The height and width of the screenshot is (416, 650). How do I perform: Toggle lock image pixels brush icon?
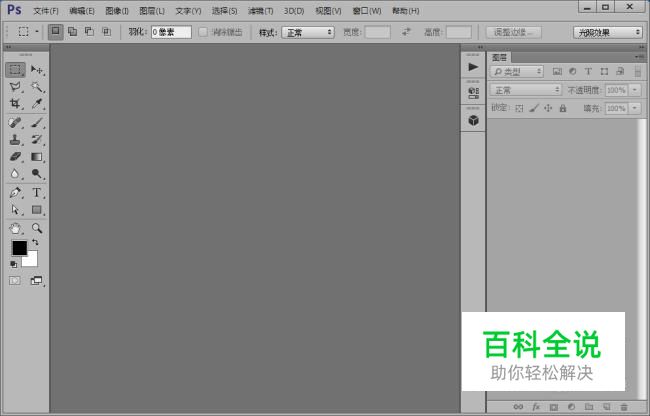point(534,109)
